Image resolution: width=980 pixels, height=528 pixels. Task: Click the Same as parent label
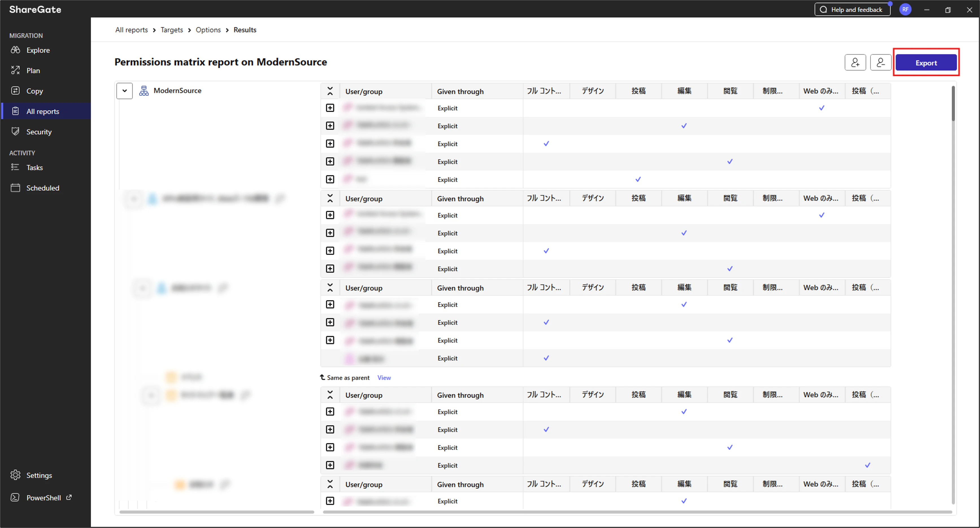[348, 378]
